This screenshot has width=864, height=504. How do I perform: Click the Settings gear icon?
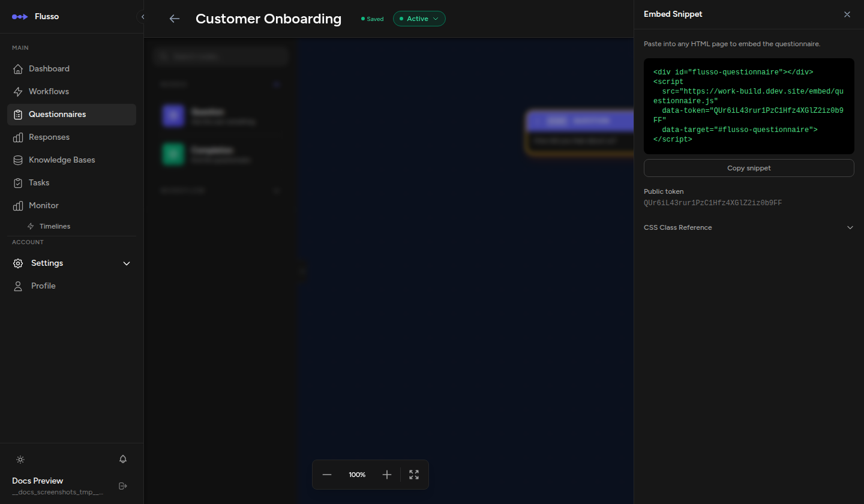(18, 263)
